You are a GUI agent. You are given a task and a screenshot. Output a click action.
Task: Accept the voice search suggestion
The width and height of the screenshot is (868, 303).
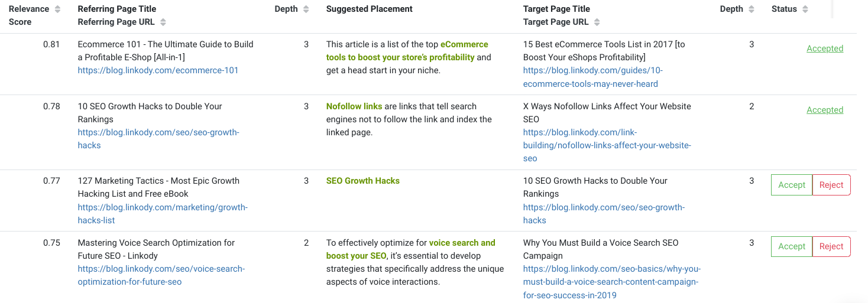[x=791, y=246]
